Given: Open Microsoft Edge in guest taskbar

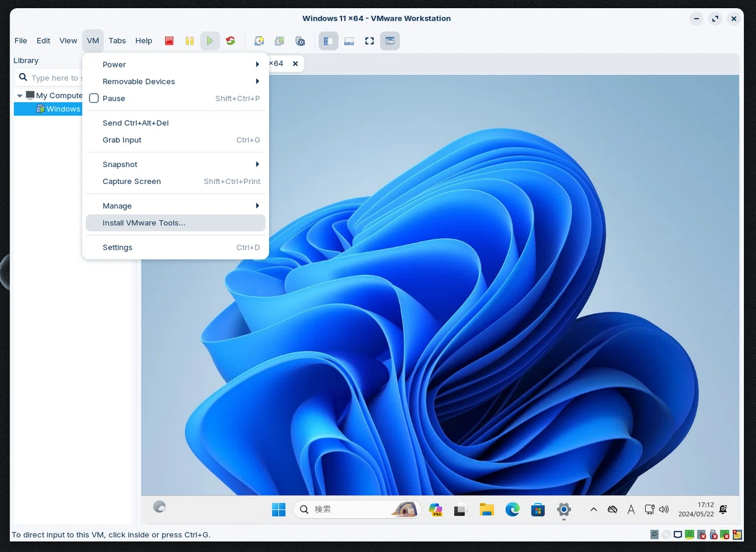Looking at the screenshot, I should pyautogui.click(x=512, y=509).
